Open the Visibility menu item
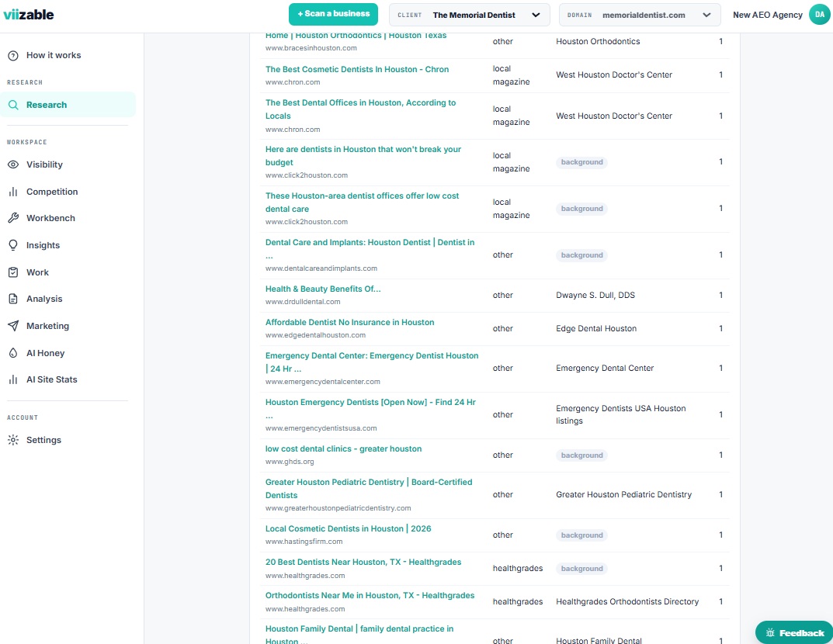Screen dimensions: 833x644 (44, 164)
